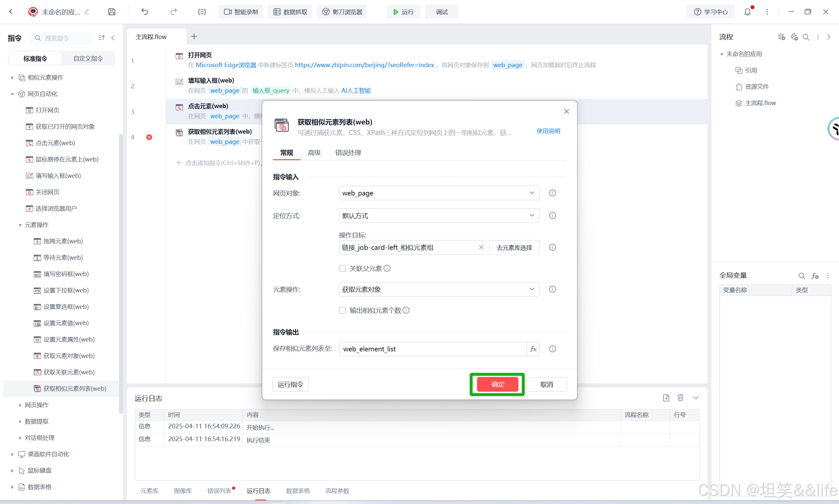The width and height of the screenshot is (839, 504).
Task: Open the 错误列表 bottom tab
Action: [219, 491]
